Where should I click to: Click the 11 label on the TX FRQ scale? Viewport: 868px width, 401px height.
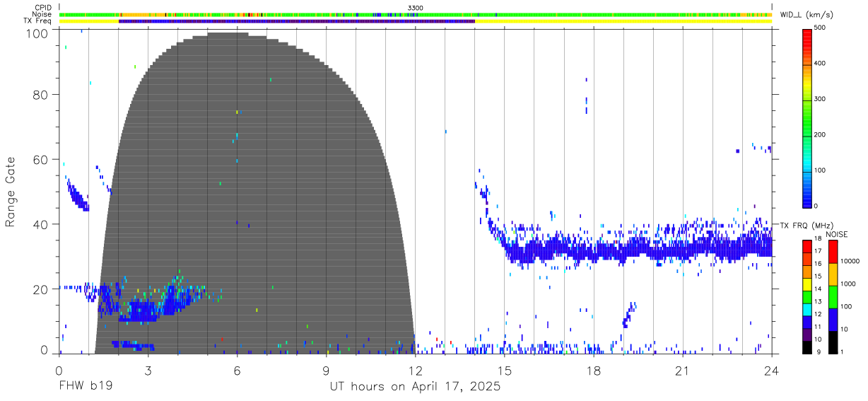coord(817,327)
